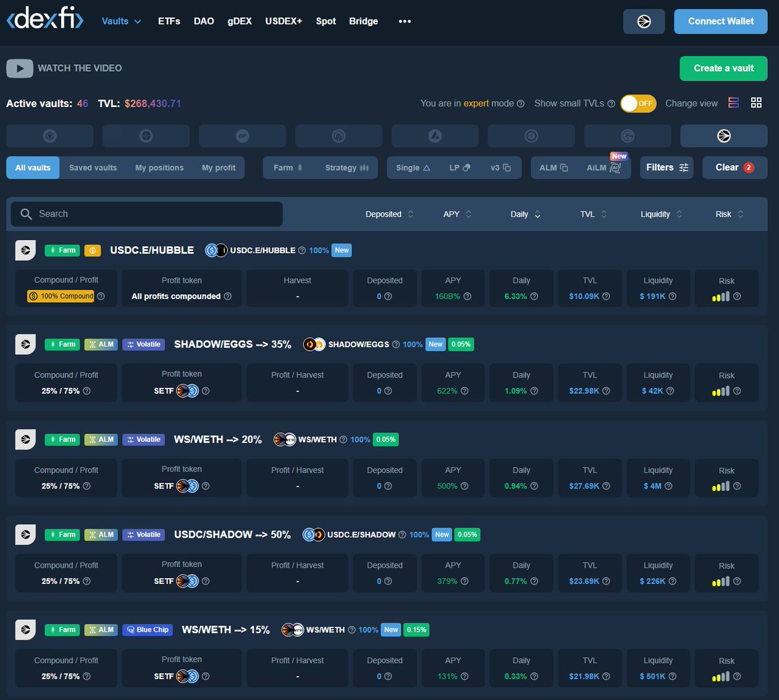Click USDC.E/HUBBLE token pair icon
Viewport: 779px width, 700px height.
pos(216,250)
